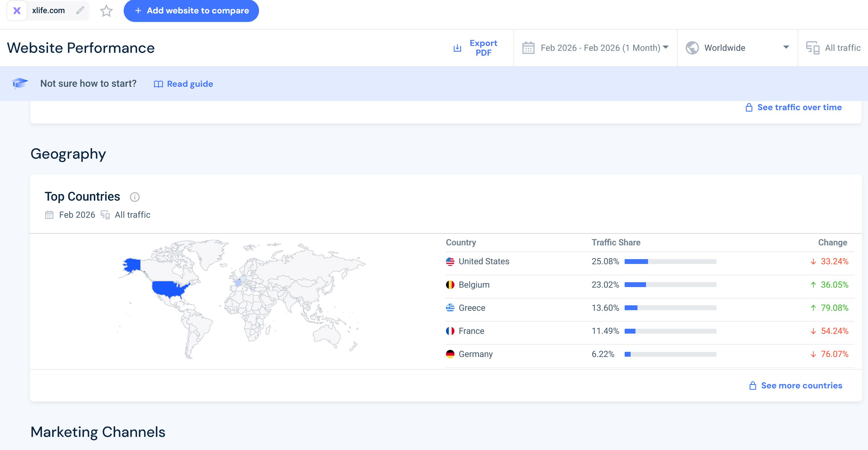Click the lock icon before See more countries
Image resolution: width=868 pixels, height=450 pixels.
[x=752, y=386]
